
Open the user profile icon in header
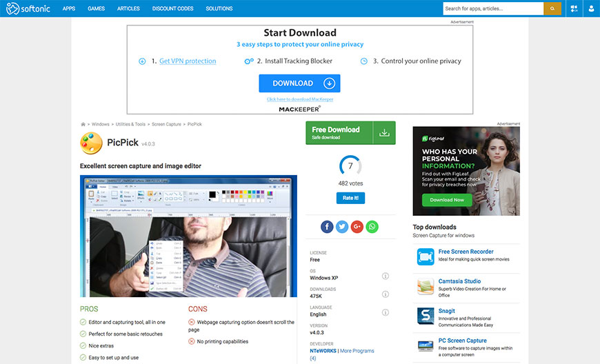click(592, 9)
